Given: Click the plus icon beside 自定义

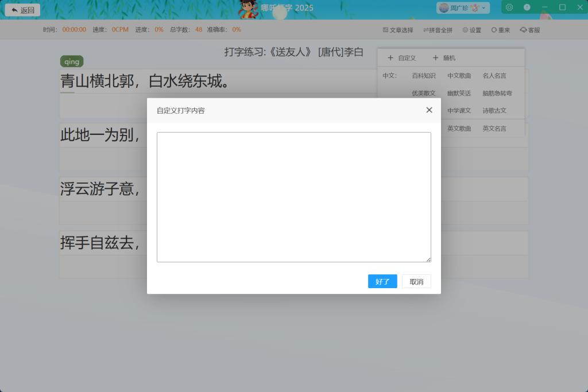Looking at the screenshot, I should click(x=390, y=58).
